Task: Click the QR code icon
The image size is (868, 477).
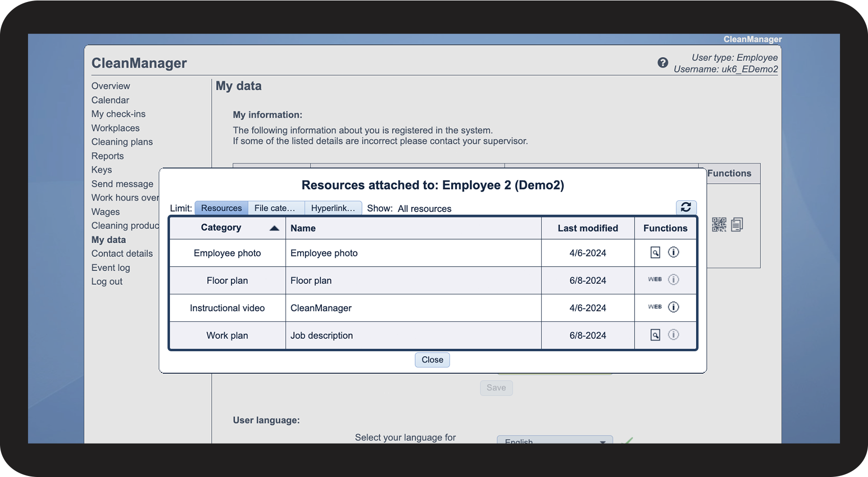Action: (719, 224)
